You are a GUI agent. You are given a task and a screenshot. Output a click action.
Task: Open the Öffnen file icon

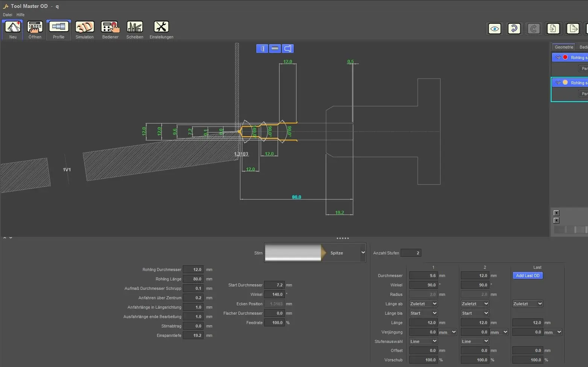pos(35,27)
